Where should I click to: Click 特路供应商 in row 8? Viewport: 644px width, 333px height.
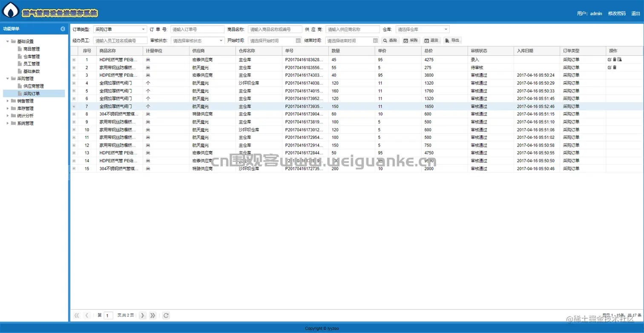[x=202, y=114]
